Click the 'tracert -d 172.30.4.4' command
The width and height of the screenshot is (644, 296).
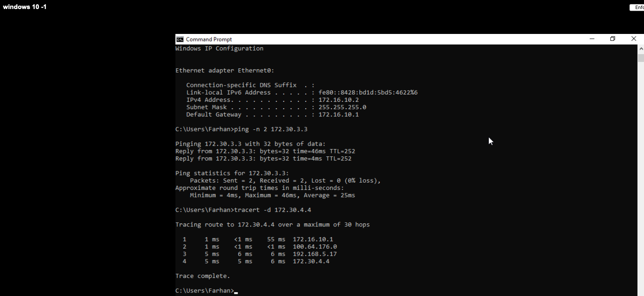point(272,210)
